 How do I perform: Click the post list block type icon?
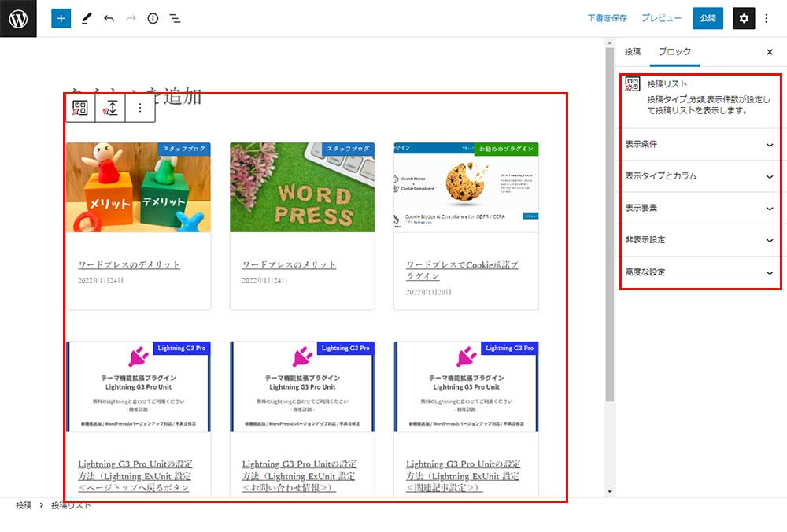(80, 109)
